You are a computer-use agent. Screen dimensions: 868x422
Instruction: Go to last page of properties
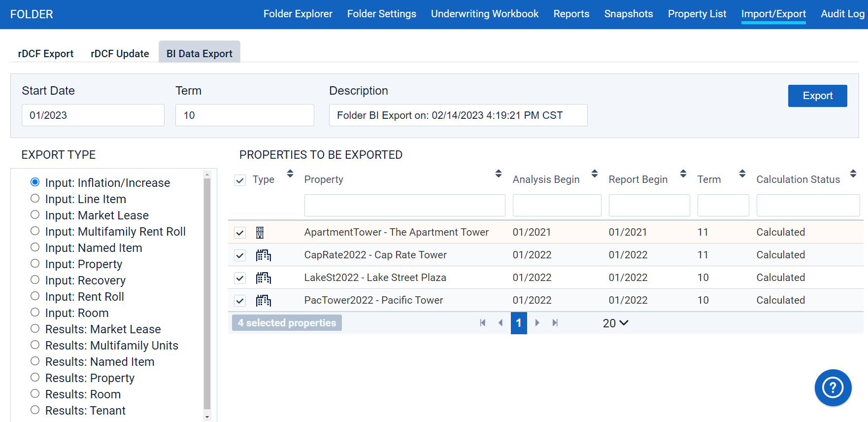pyautogui.click(x=555, y=323)
